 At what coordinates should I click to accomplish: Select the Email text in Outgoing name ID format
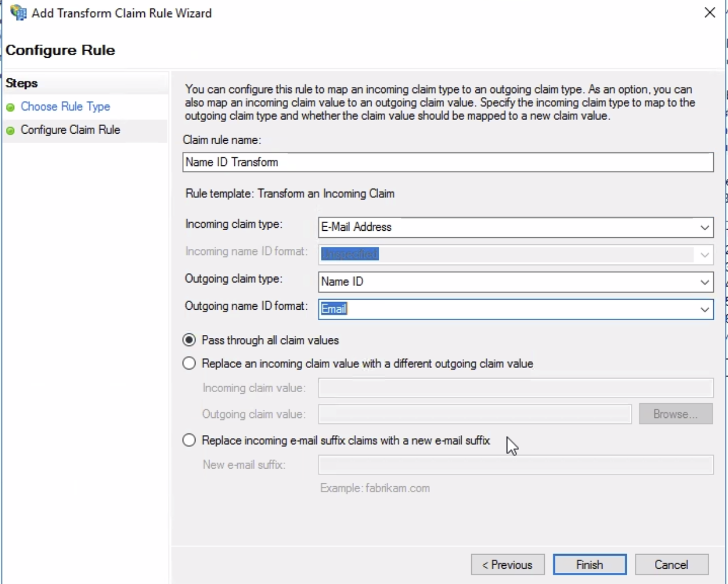coord(333,308)
